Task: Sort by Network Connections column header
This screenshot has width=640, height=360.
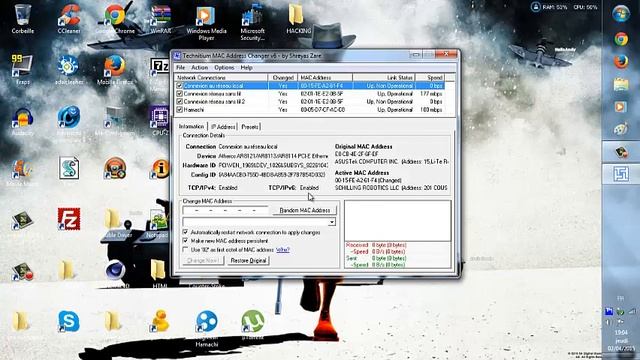Action: [221, 78]
